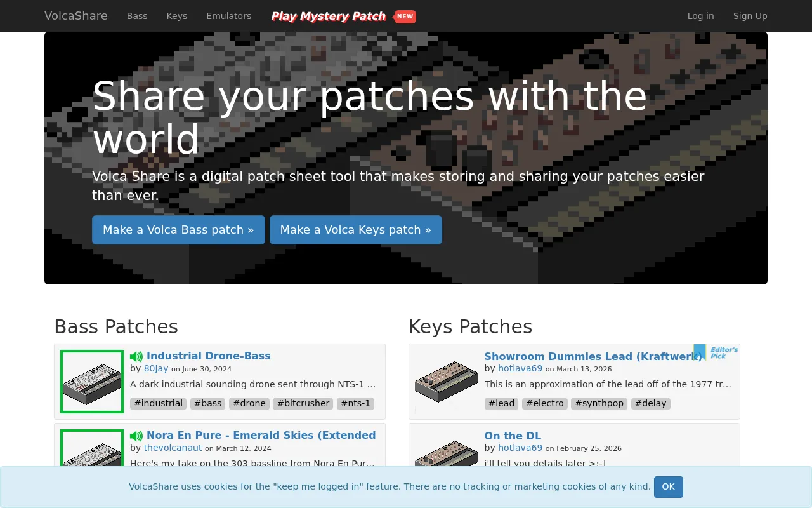
Task: Open the Emulators menu item
Action: point(228,16)
